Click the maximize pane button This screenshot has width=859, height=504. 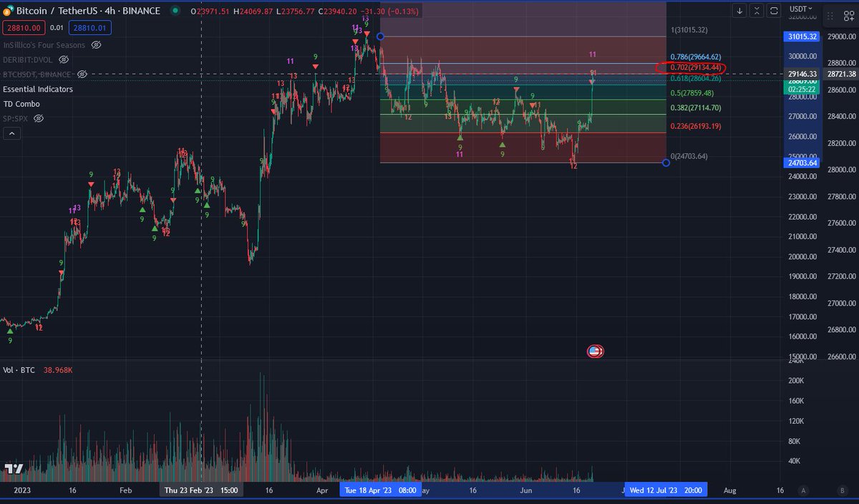pos(775,10)
